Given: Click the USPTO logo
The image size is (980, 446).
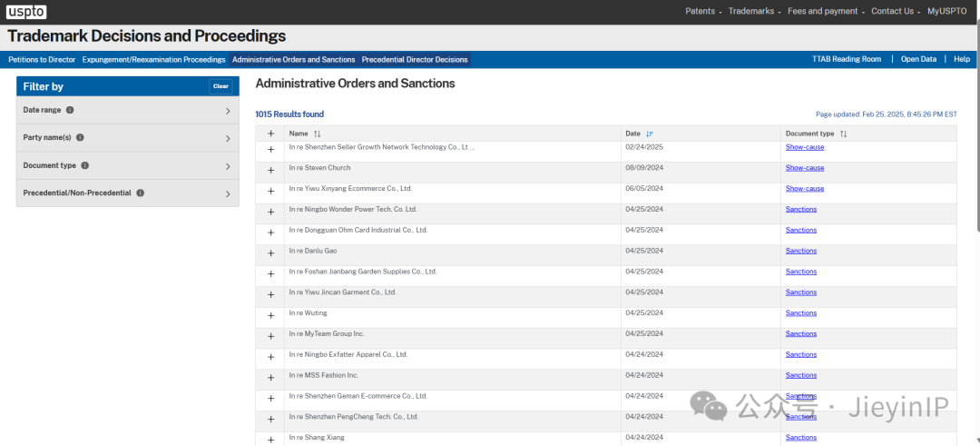Looking at the screenshot, I should coord(27,11).
